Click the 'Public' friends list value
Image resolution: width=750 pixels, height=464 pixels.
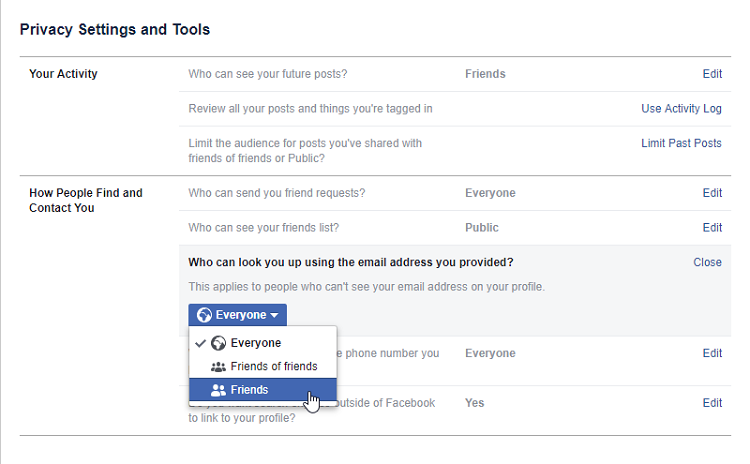[482, 228]
